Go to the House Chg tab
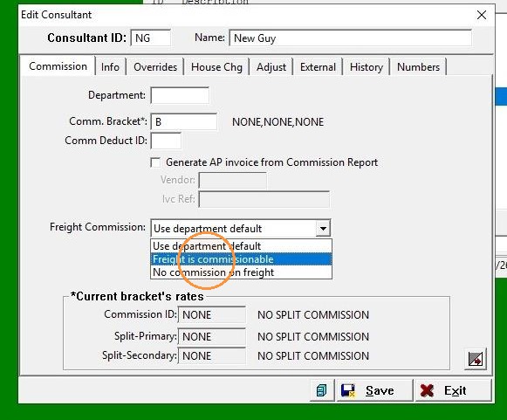507x420 pixels. [216, 67]
